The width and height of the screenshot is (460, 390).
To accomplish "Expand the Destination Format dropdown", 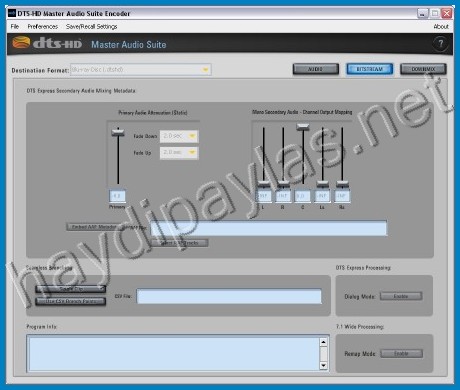I will pyautogui.click(x=141, y=69).
